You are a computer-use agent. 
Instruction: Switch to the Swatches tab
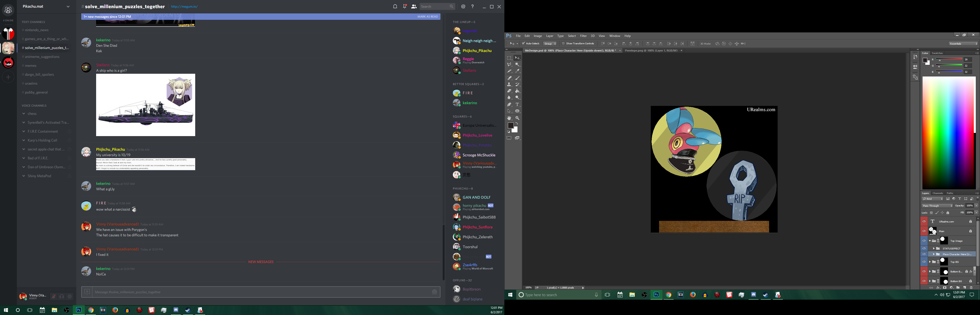coord(937,53)
